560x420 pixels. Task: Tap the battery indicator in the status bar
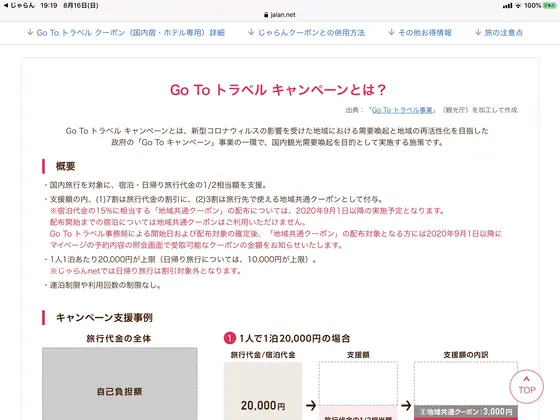549,5
